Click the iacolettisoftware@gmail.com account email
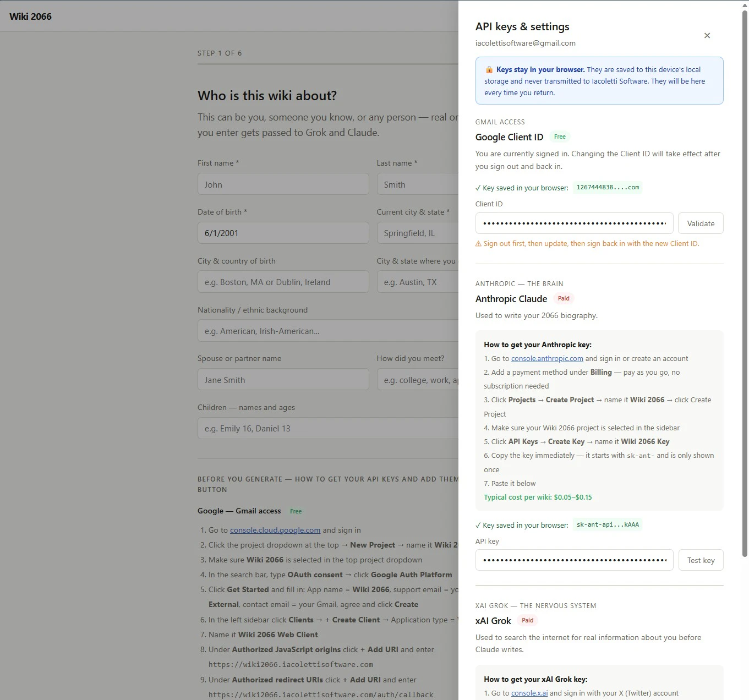 click(x=525, y=43)
